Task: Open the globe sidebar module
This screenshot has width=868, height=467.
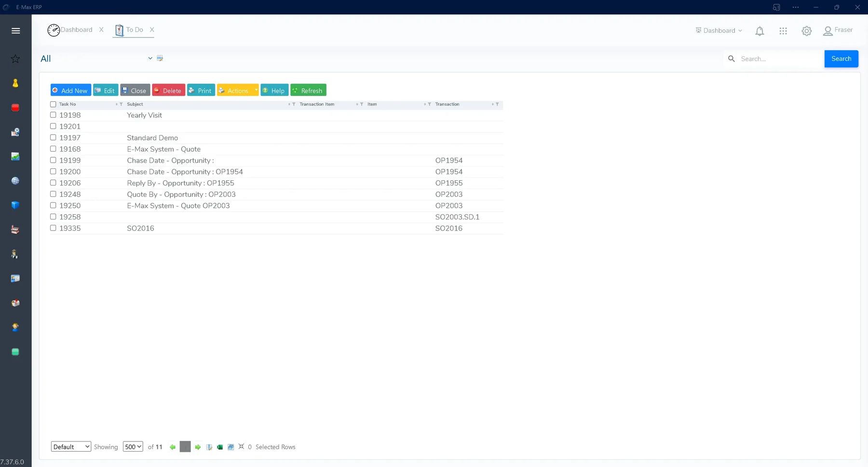Action: pos(15,181)
